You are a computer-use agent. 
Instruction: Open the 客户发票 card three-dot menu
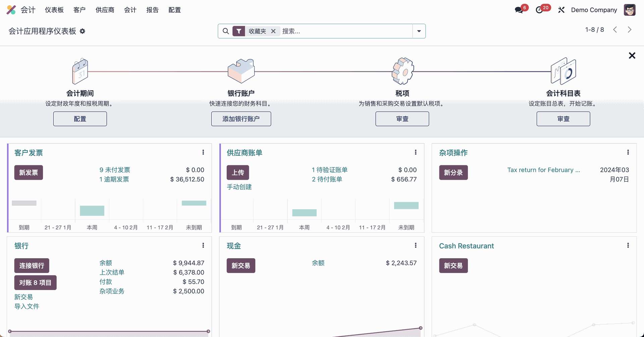point(203,153)
